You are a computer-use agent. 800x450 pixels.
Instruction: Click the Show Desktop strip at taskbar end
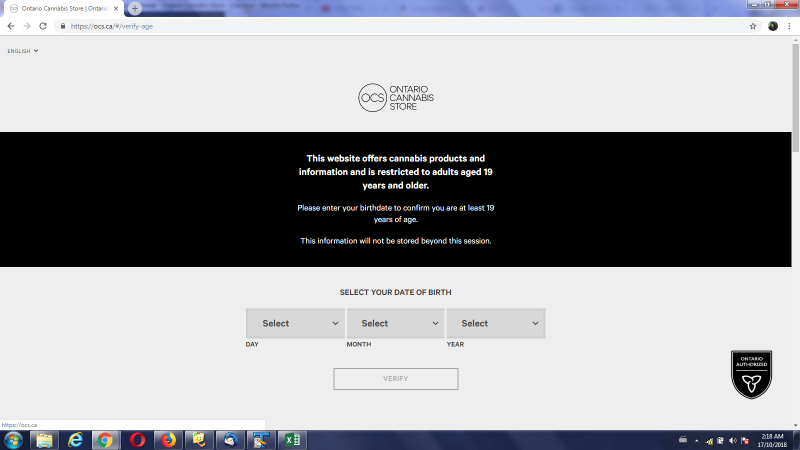click(796, 440)
